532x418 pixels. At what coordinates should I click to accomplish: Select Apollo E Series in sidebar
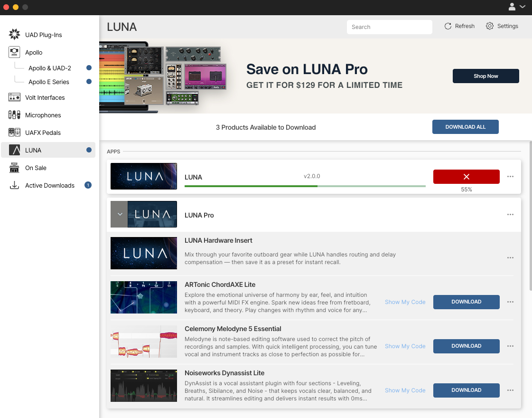click(x=49, y=82)
